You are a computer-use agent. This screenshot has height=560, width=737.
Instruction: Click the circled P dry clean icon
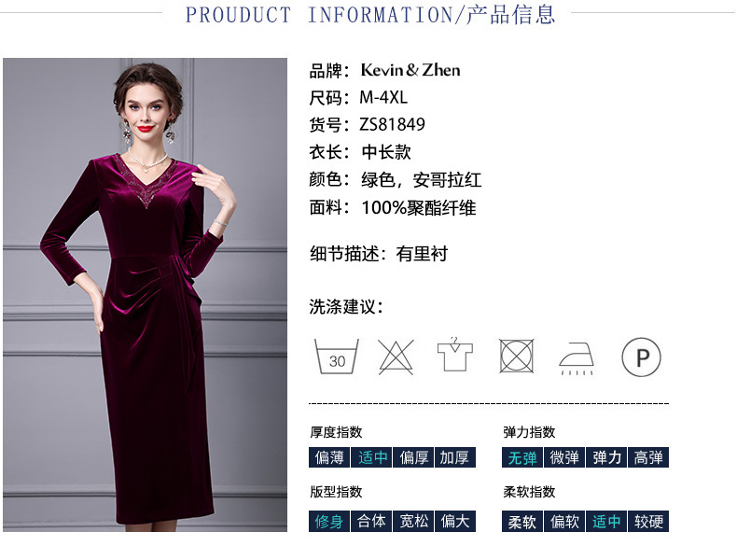click(x=641, y=357)
